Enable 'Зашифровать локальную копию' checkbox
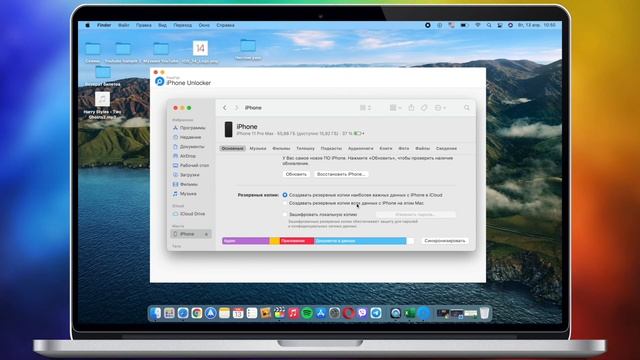This screenshot has height=360, width=640. [285, 214]
